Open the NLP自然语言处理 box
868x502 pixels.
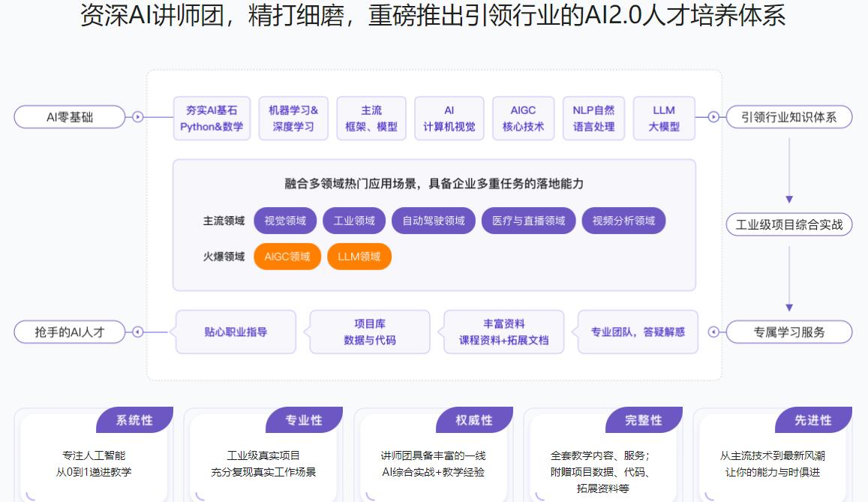tap(593, 119)
